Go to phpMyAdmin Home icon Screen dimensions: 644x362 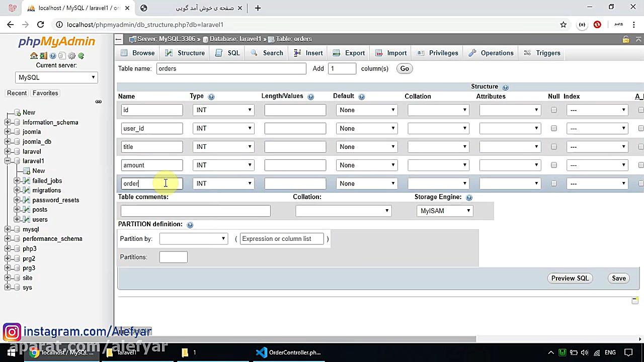coord(34,56)
